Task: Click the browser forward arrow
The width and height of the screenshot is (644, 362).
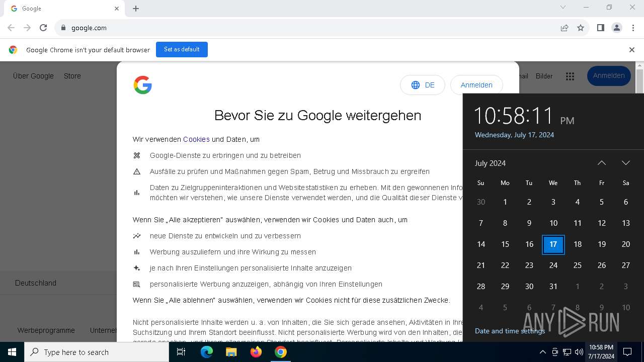Action: (27, 28)
